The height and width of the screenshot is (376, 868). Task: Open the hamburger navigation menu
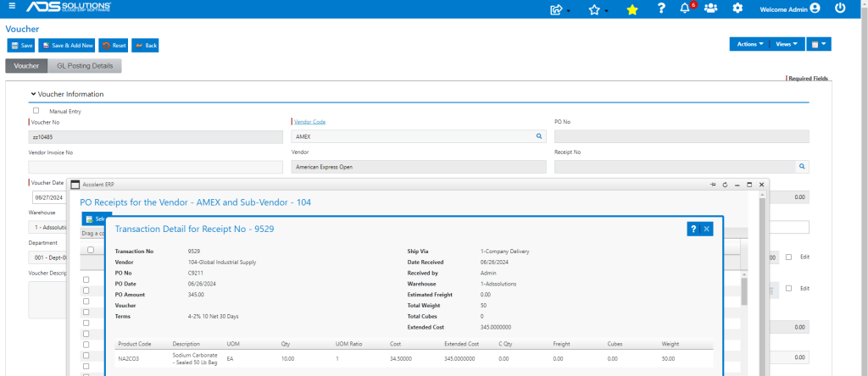tap(12, 7)
